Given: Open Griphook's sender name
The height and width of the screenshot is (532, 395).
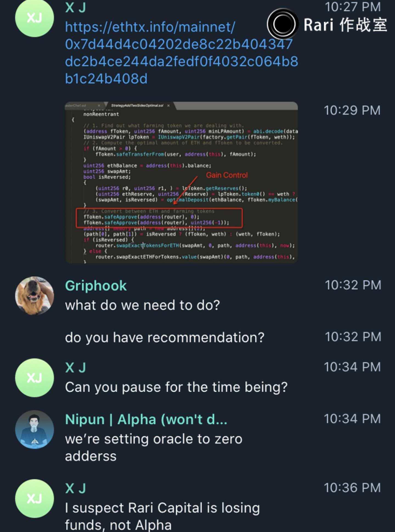Looking at the screenshot, I should tap(96, 286).
